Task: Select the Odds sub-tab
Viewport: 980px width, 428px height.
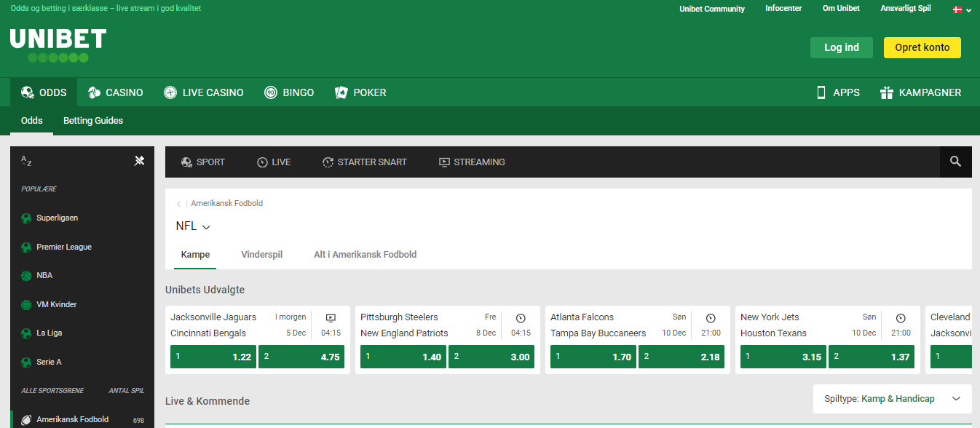Action: click(x=32, y=121)
